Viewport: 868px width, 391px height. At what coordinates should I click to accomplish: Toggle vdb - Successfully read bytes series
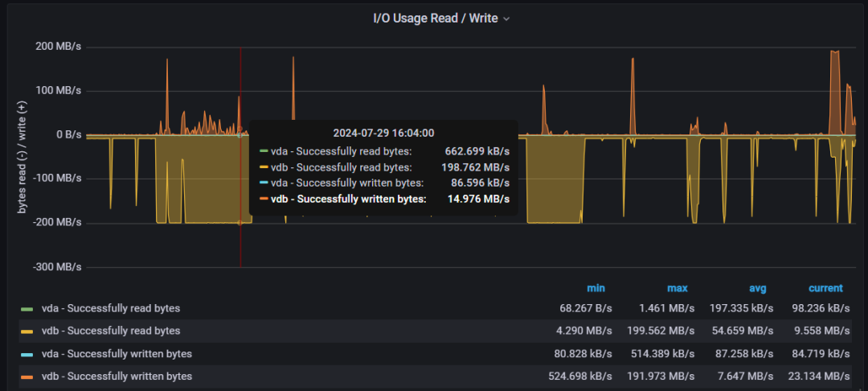[x=111, y=331]
